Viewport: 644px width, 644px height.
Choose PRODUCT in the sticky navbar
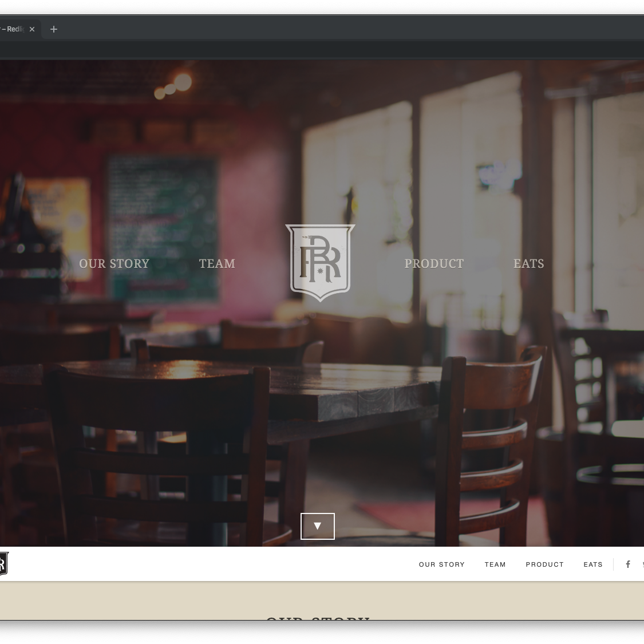click(544, 564)
